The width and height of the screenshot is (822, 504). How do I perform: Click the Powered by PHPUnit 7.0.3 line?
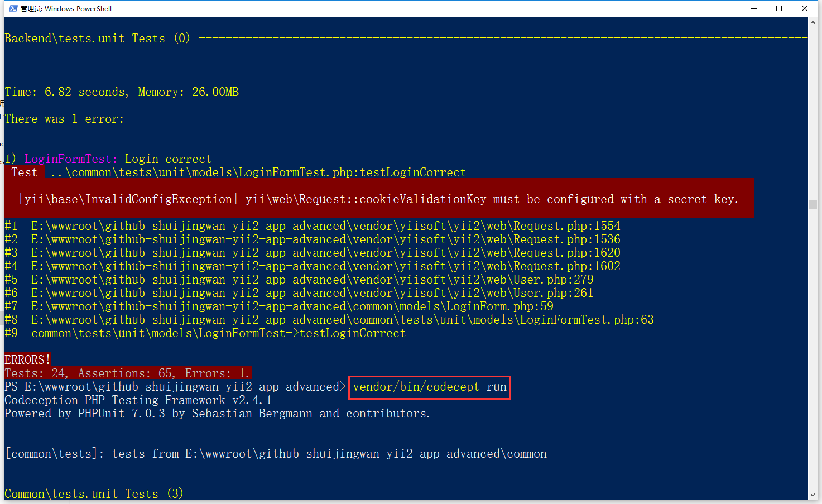[217, 414]
